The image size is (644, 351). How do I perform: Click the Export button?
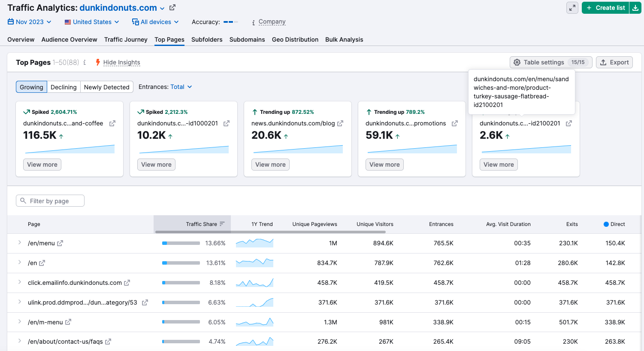(614, 62)
